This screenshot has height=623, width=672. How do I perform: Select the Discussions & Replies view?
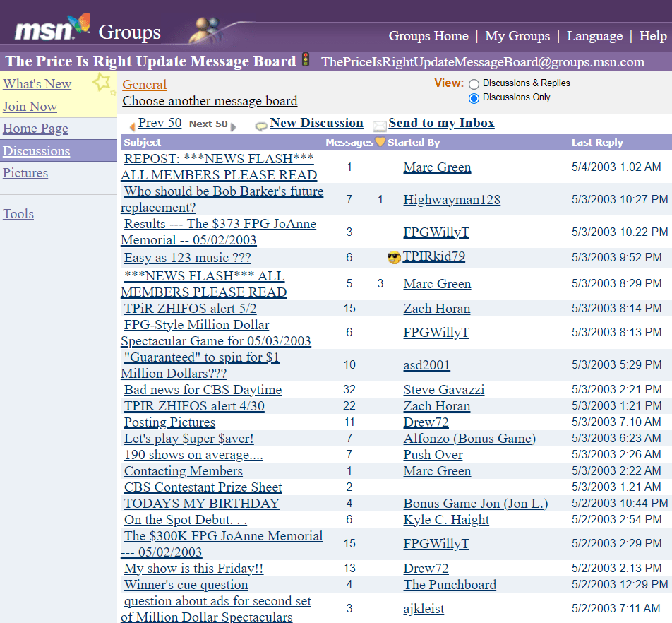pyautogui.click(x=474, y=83)
